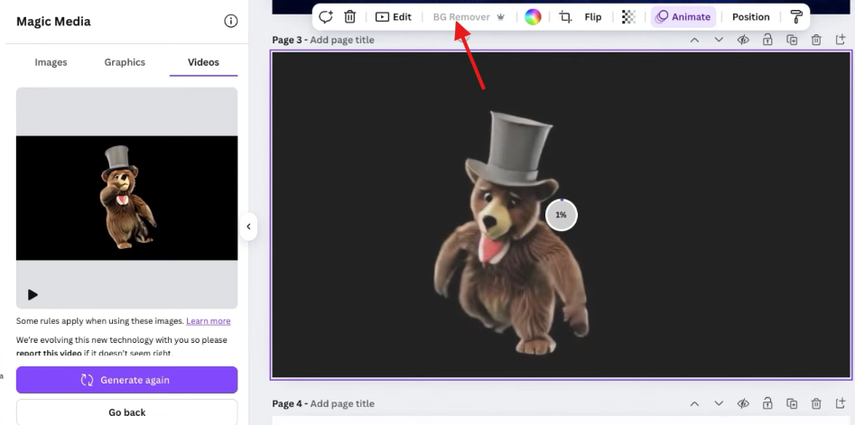
Task: Click the Go back button
Action: (x=127, y=412)
